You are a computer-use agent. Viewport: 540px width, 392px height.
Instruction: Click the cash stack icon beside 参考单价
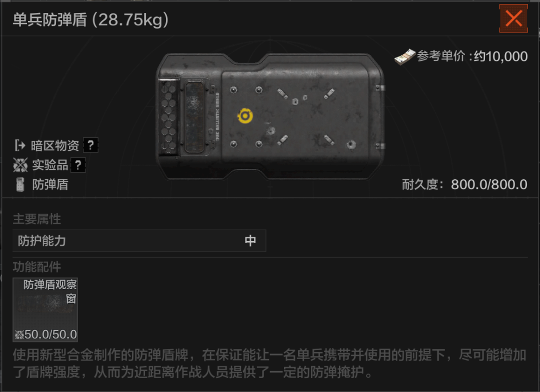tap(405, 57)
